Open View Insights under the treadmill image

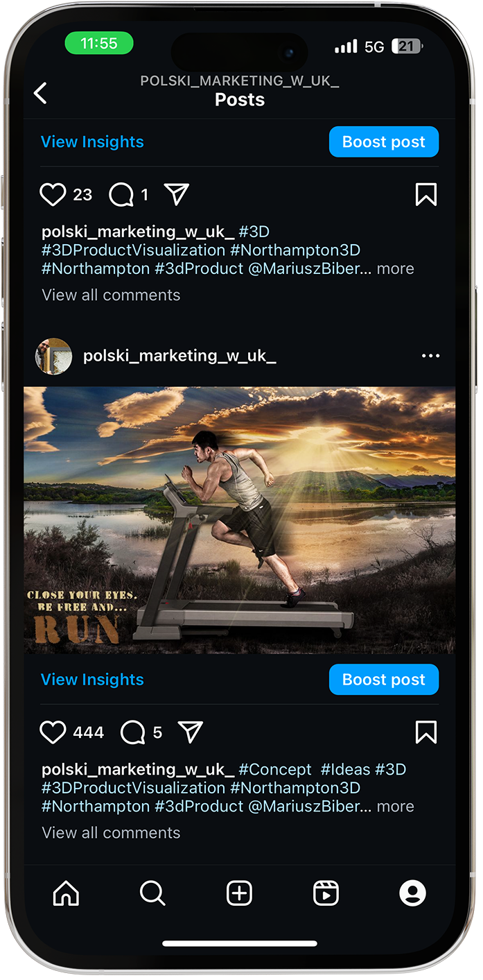92,680
